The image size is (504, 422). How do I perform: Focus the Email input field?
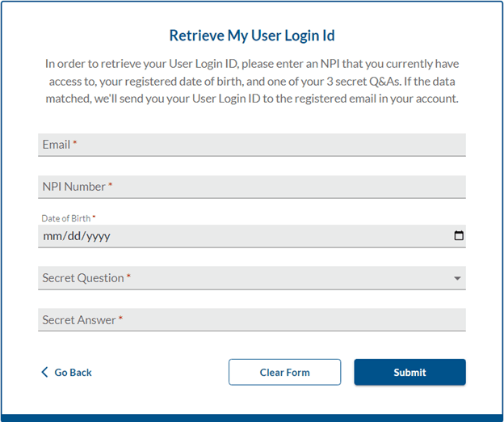pyautogui.click(x=252, y=145)
